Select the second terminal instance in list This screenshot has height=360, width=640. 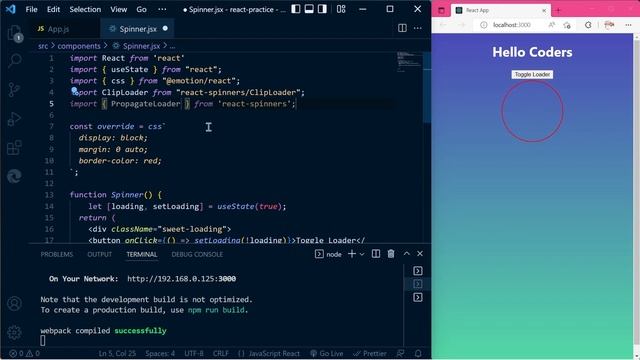pos(418,284)
